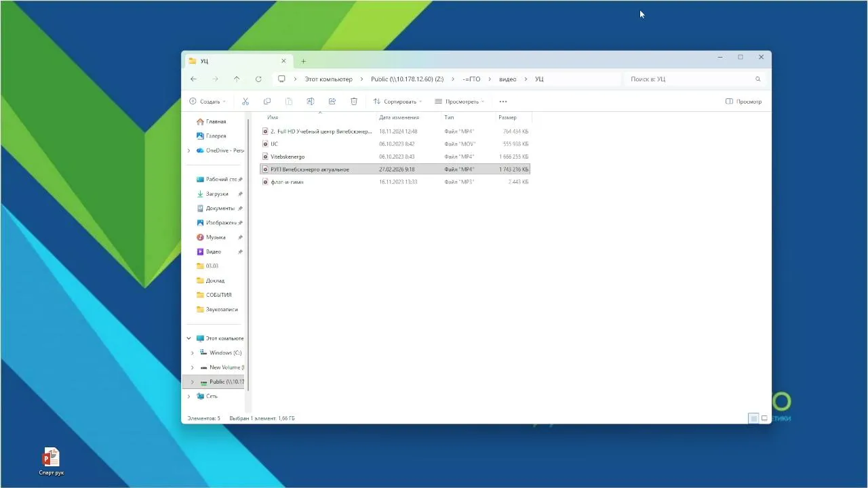The image size is (868, 488).
Task: Click the search magnifier icon
Action: (x=758, y=79)
